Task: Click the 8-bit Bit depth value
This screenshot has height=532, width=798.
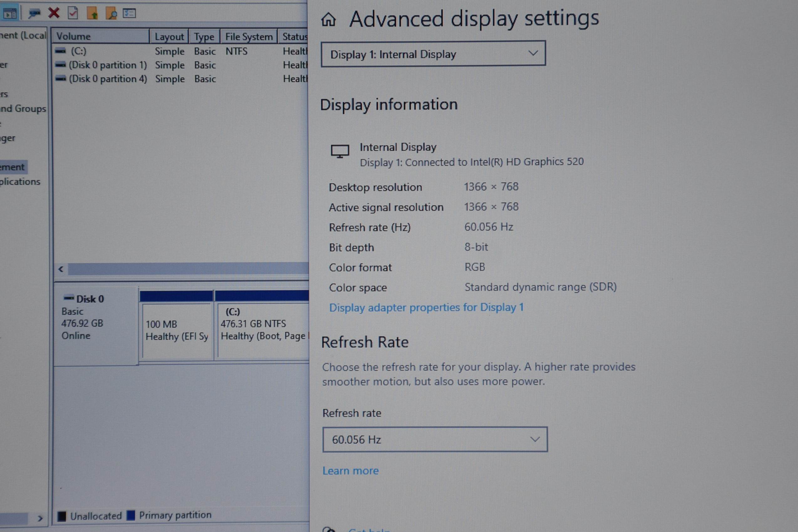Action: 476,247
